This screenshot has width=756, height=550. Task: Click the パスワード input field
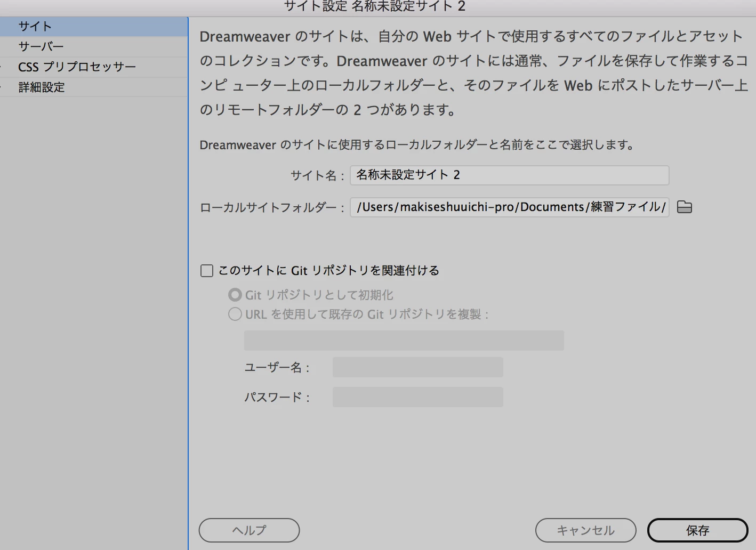point(417,397)
